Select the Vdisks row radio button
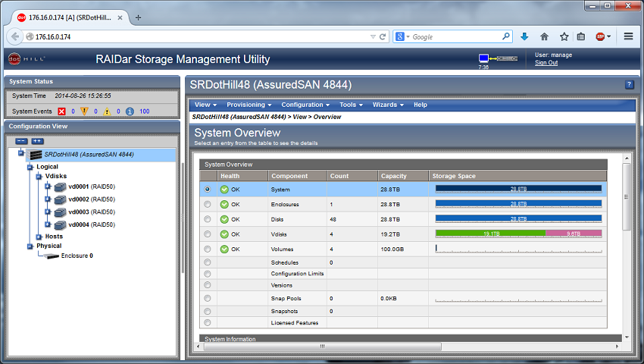This screenshot has height=364, width=644. [x=208, y=234]
